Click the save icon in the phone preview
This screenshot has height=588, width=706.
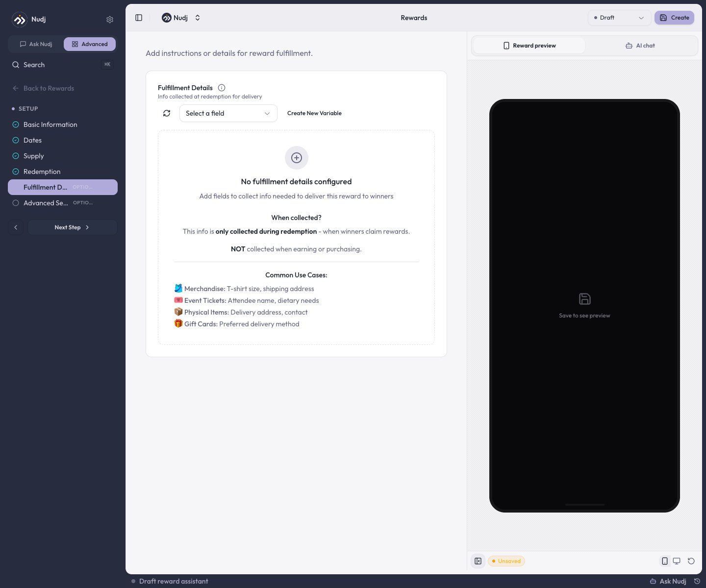pyautogui.click(x=585, y=299)
